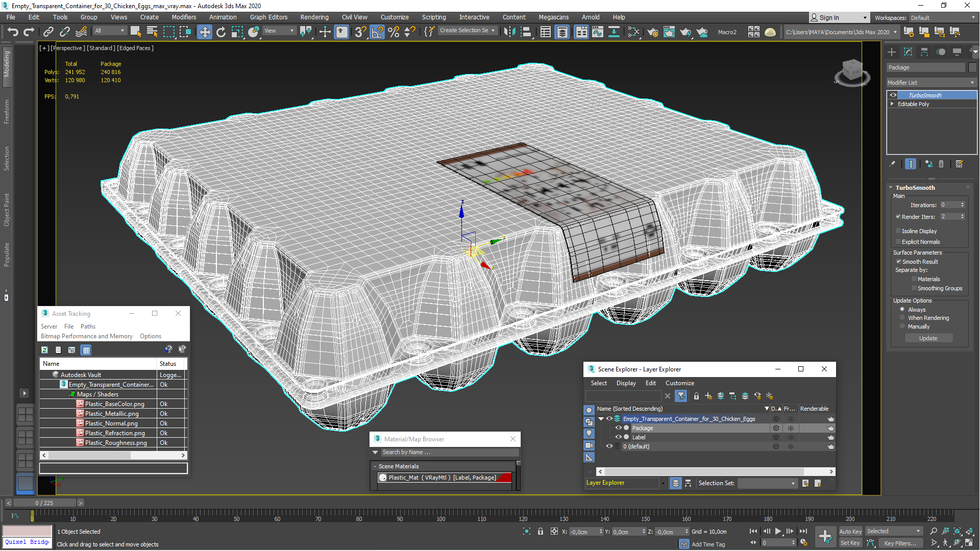Open the Display panel tab
The image size is (980, 551).
point(957,52)
